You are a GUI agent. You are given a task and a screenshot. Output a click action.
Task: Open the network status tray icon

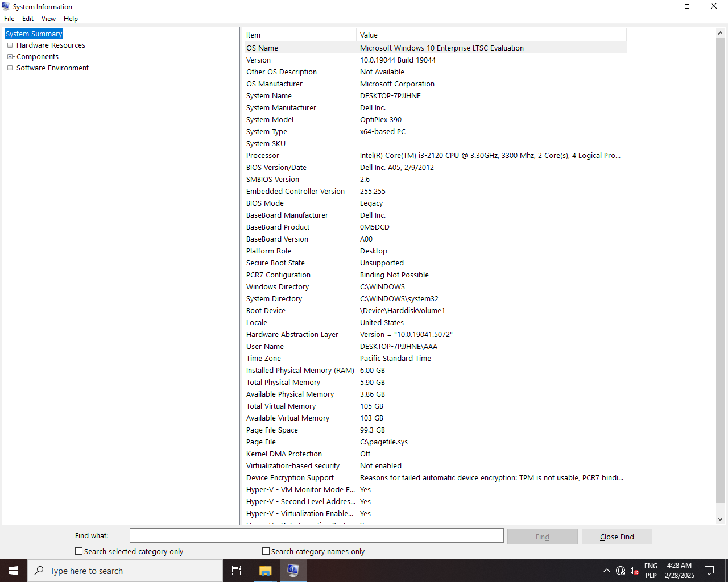[621, 571]
